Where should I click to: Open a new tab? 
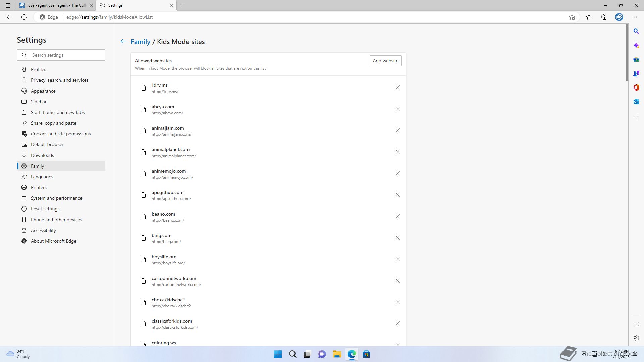point(182,5)
